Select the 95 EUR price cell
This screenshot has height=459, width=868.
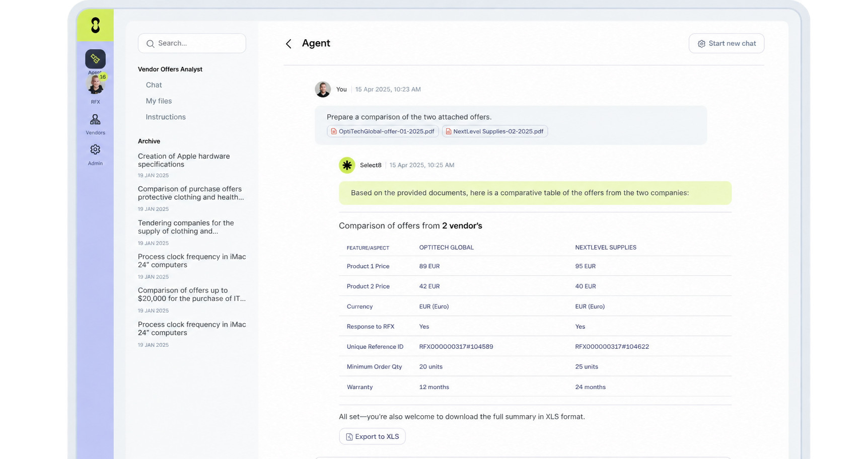click(x=586, y=266)
